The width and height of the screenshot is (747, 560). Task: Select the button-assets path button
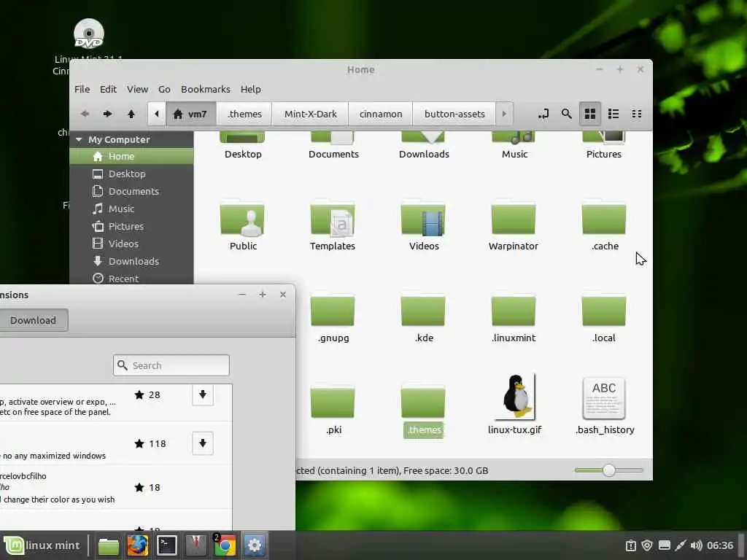pos(454,114)
